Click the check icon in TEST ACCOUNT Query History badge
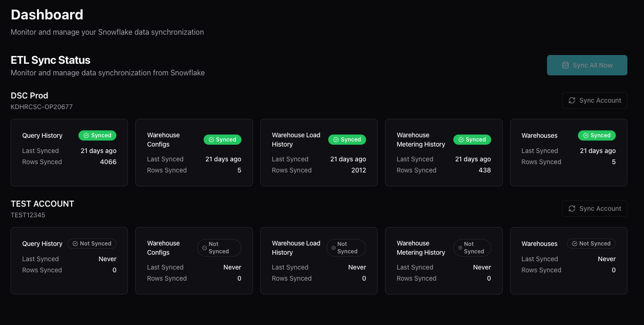 click(x=75, y=244)
